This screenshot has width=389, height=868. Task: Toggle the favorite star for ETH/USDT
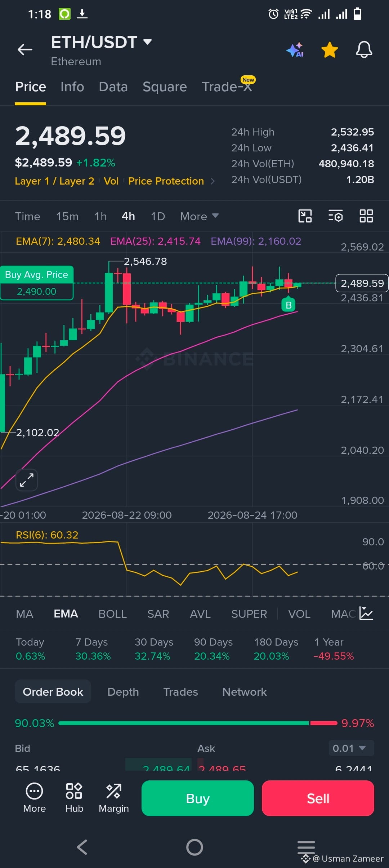tap(330, 50)
